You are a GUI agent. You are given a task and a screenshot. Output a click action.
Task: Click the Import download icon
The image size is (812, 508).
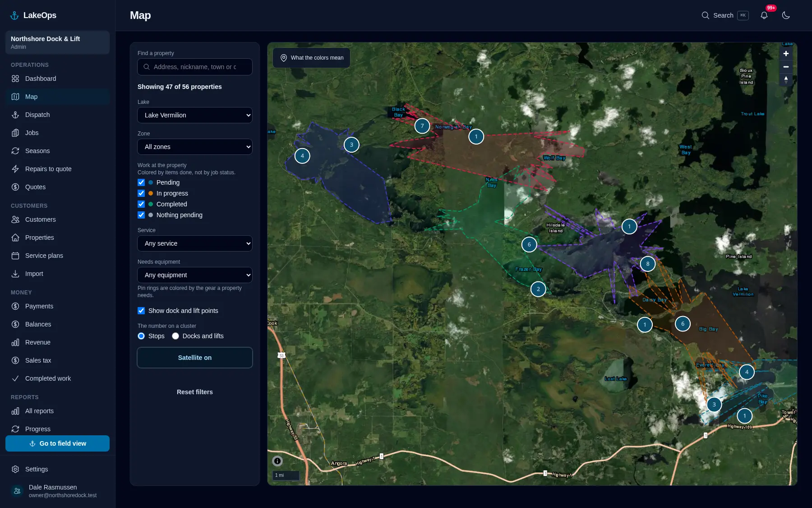15,274
